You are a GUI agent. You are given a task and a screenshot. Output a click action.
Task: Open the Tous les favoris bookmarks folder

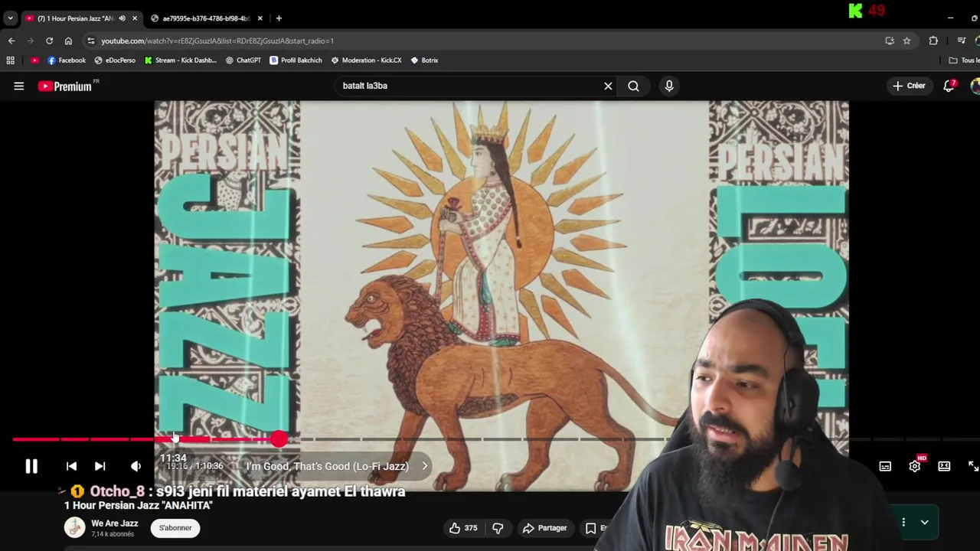(963, 60)
